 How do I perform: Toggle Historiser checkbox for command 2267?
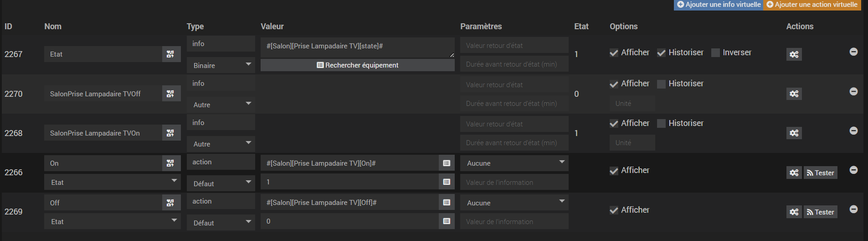pyautogui.click(x=661, y=53)
